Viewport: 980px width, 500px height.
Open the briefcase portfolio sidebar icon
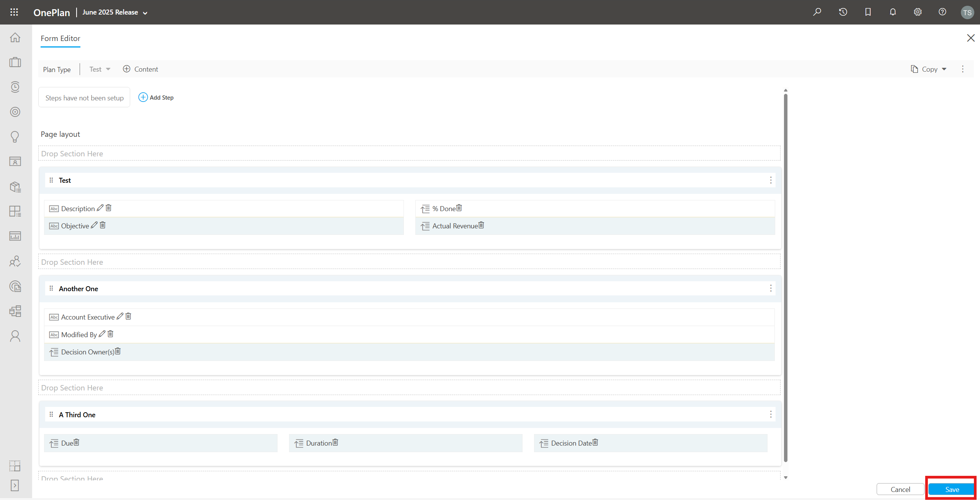click(x=15, y=62)
